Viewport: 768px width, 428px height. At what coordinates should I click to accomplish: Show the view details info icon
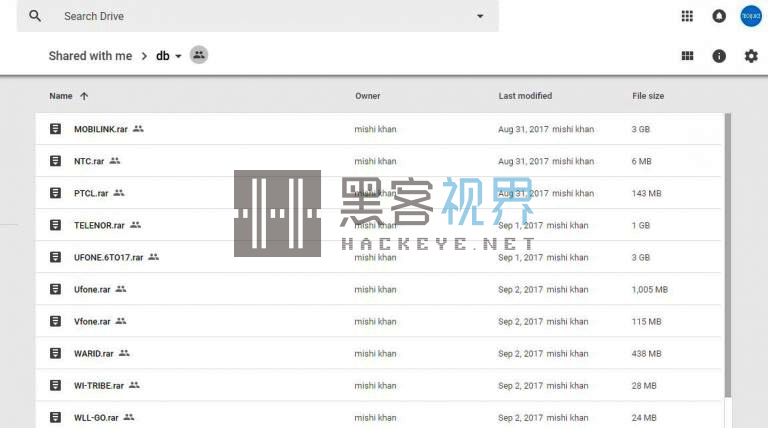(x=719, y=56)
